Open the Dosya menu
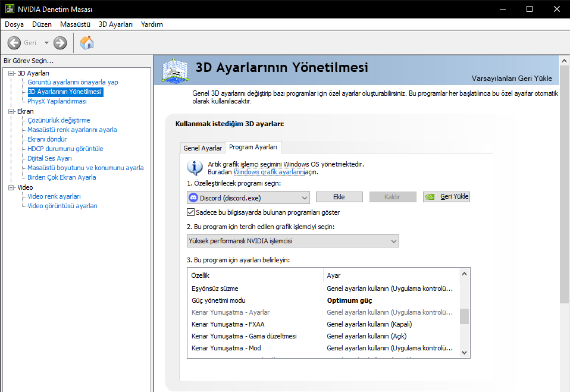This screenshot has height=392, width=570. point(14,24)
